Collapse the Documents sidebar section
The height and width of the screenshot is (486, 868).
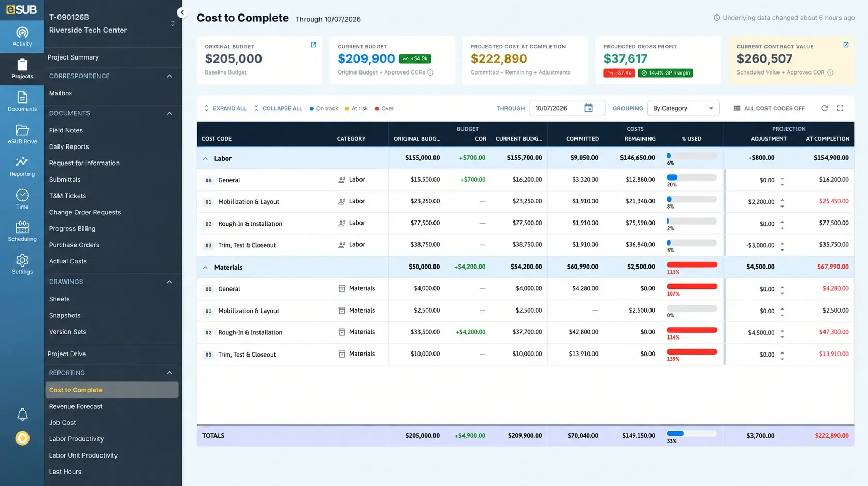pyautogui.click(x=169, y=113)
